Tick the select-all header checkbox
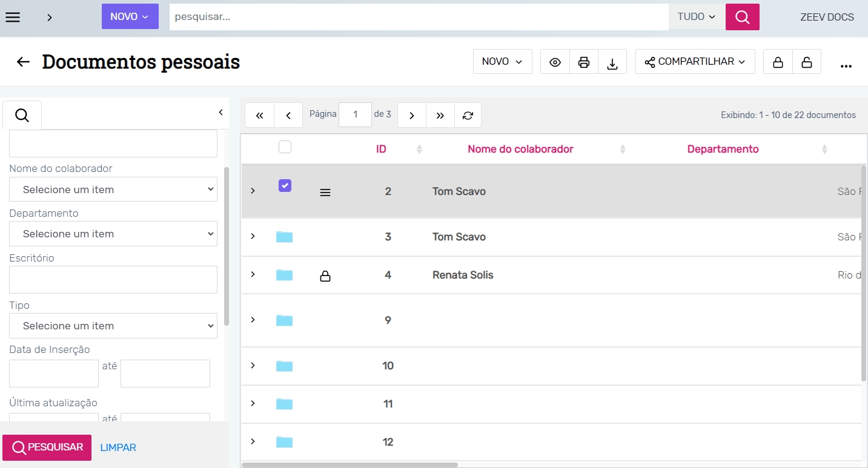The width and height of the screenshot is (868, 468). (285, 147)
